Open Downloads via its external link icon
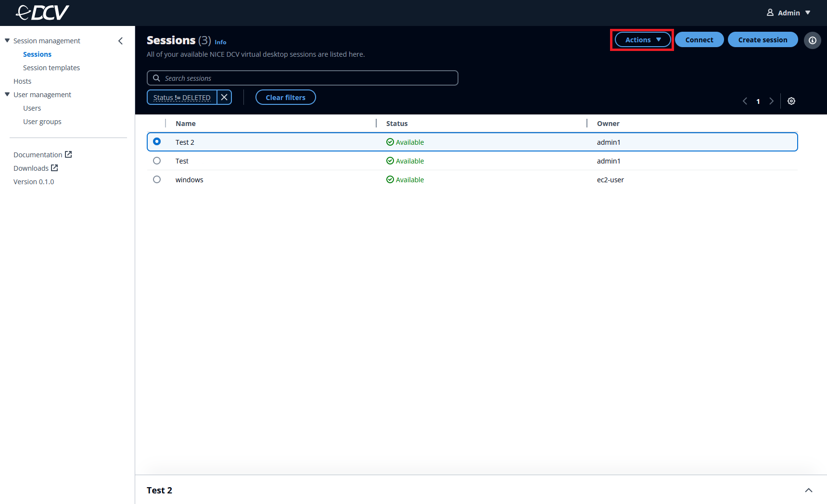The image size is (827, 504). tap(54, 168)
